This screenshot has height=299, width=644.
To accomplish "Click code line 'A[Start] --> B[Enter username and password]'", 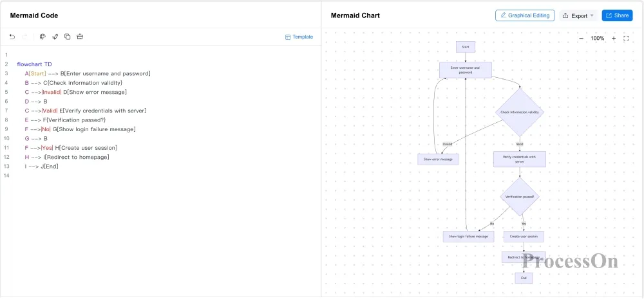I will [x=88, y=74].
